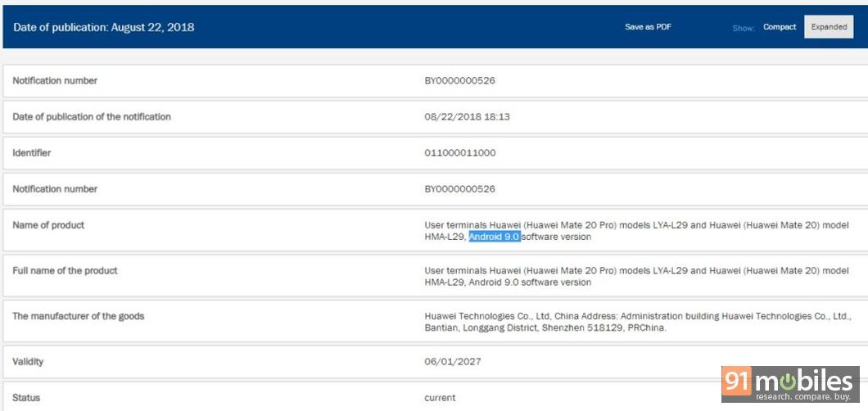Select the second notification number value below Identifier
This screenshot has width=868, height=411.
pyautogui.click(x=459, y=189)
